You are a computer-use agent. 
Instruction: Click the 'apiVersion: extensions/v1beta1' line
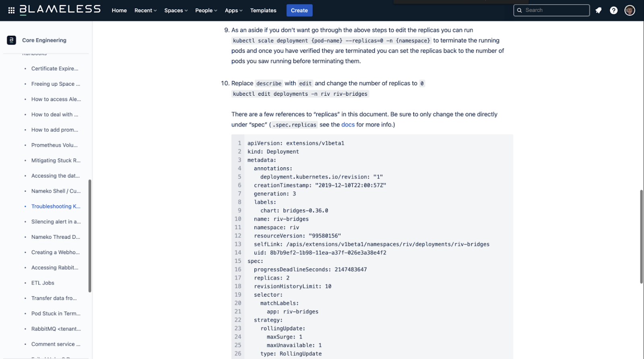pyautogui.click(x=296, y=143)
